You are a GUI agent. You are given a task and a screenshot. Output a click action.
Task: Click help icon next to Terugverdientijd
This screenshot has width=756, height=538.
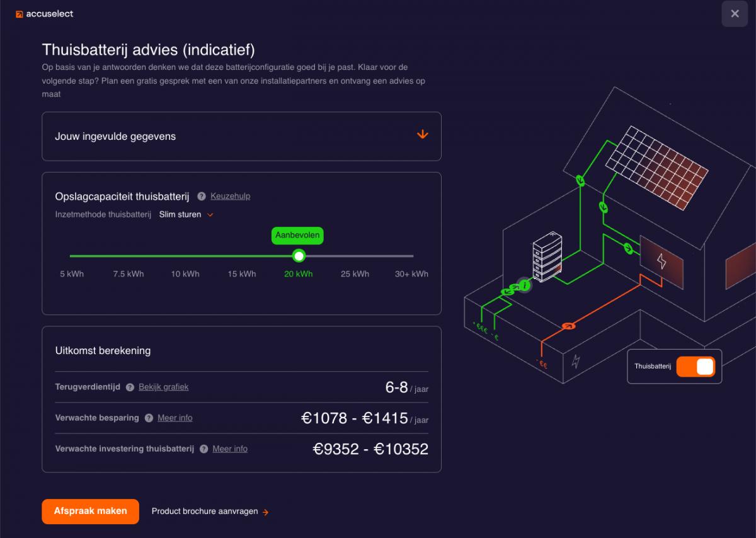(x=130, y=387)
